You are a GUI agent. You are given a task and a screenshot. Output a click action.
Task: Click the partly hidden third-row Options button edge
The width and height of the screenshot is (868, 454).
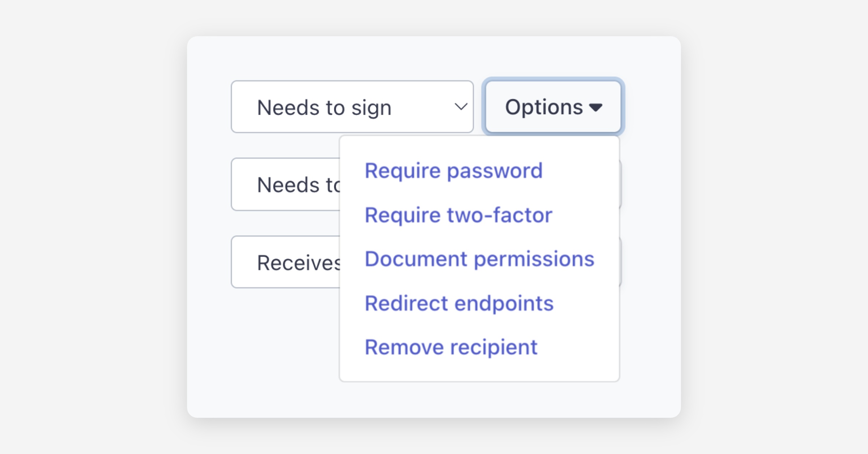(621, 262)
